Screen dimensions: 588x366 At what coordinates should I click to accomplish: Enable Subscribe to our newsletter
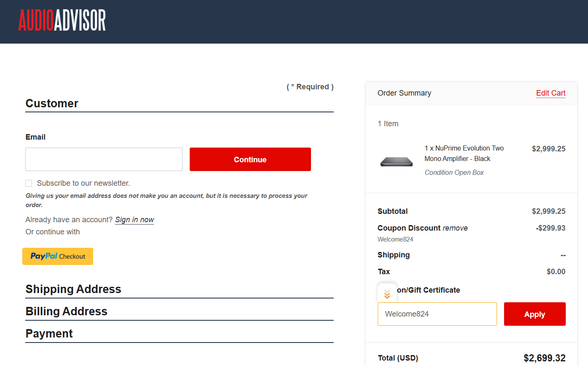click(29, 183)
